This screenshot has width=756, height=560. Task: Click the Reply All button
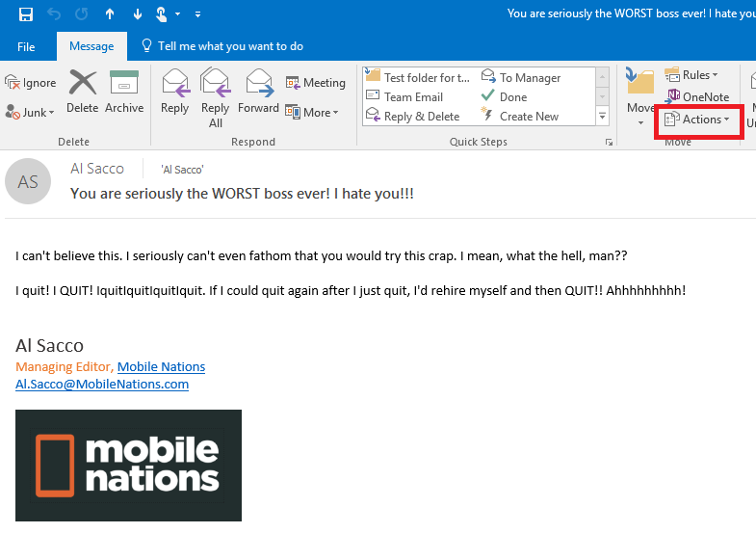pyautogui.click(x=215, y=98)
